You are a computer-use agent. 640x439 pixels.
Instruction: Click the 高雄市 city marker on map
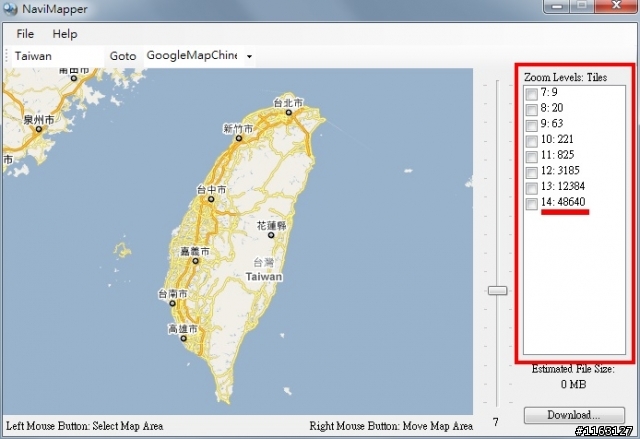pos(183,338)
